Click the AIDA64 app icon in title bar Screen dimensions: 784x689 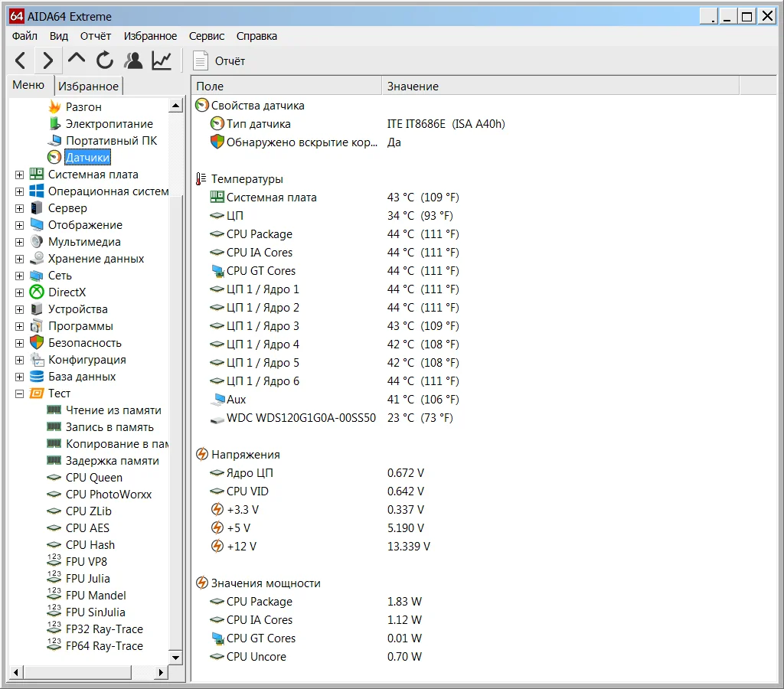click(17, 16)
